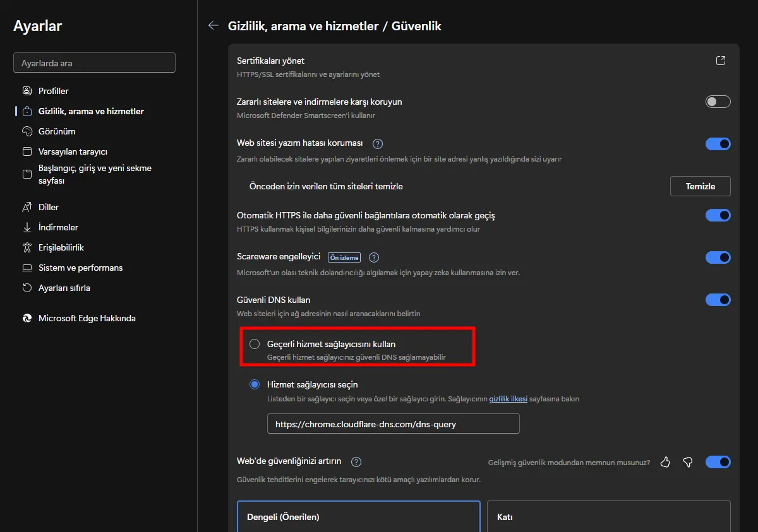Turn off Web'de güvenliğinizi artırın toggle

click(718, 462)
